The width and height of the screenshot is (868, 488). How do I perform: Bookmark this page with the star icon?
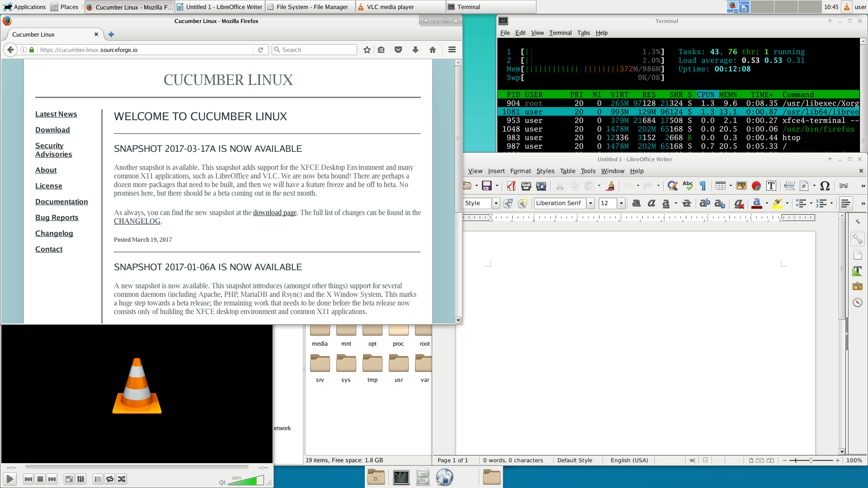[x=367, y=50]
